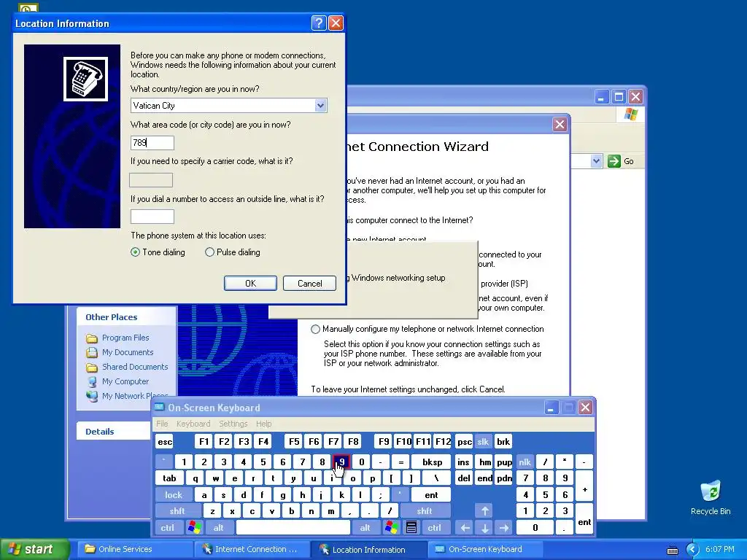Click Cancel in Location Information dialog
Image resolution: width=747 pixels, height=560 pixels.
coord(309,284)
